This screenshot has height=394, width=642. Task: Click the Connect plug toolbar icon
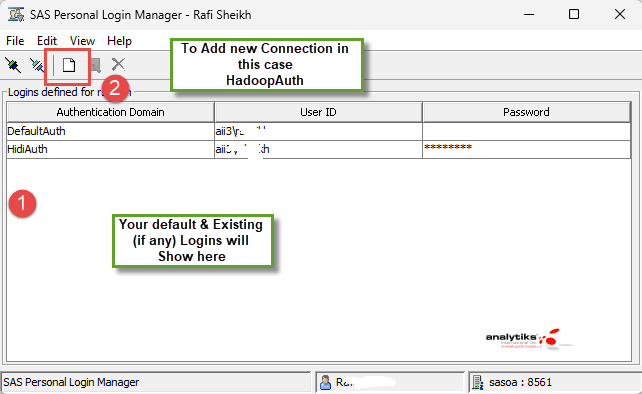13,65
